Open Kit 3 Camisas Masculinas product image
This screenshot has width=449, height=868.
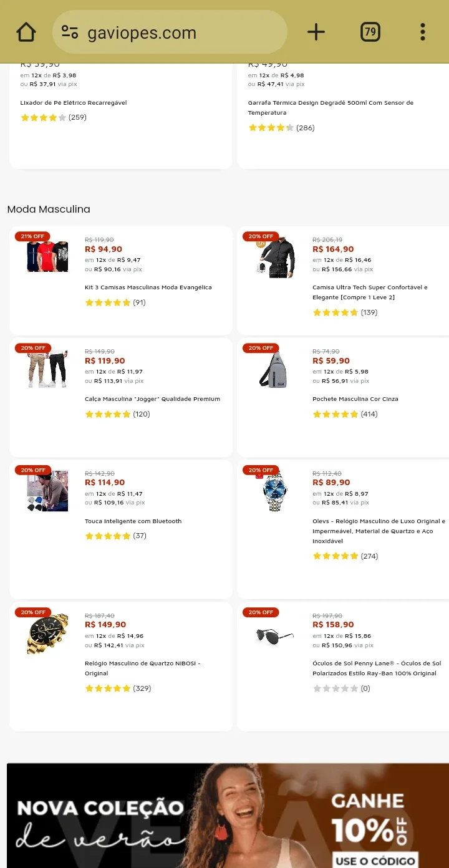click(x=47, y=256)
